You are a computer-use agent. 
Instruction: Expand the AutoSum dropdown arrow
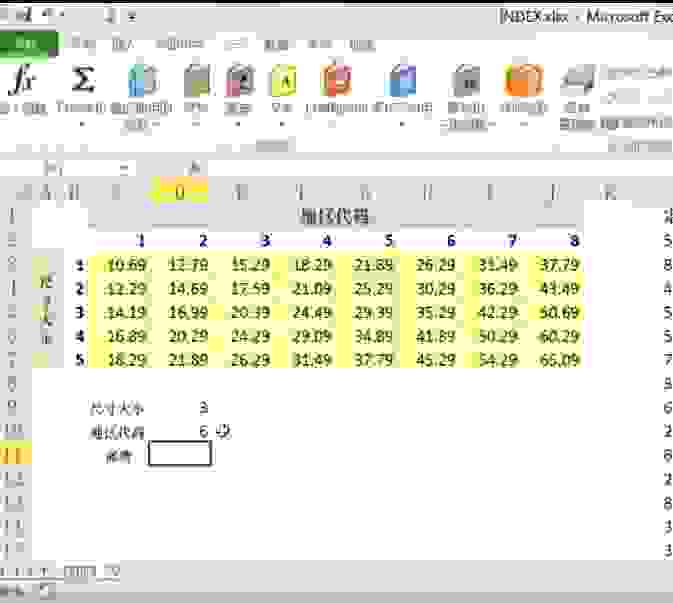pyautogui.click(x=83, y=125)
